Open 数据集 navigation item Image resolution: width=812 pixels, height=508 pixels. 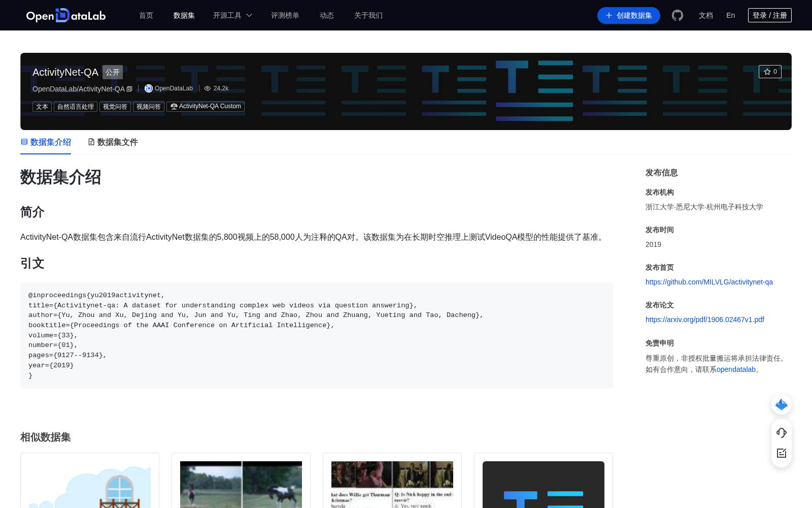tap(184, 15)
